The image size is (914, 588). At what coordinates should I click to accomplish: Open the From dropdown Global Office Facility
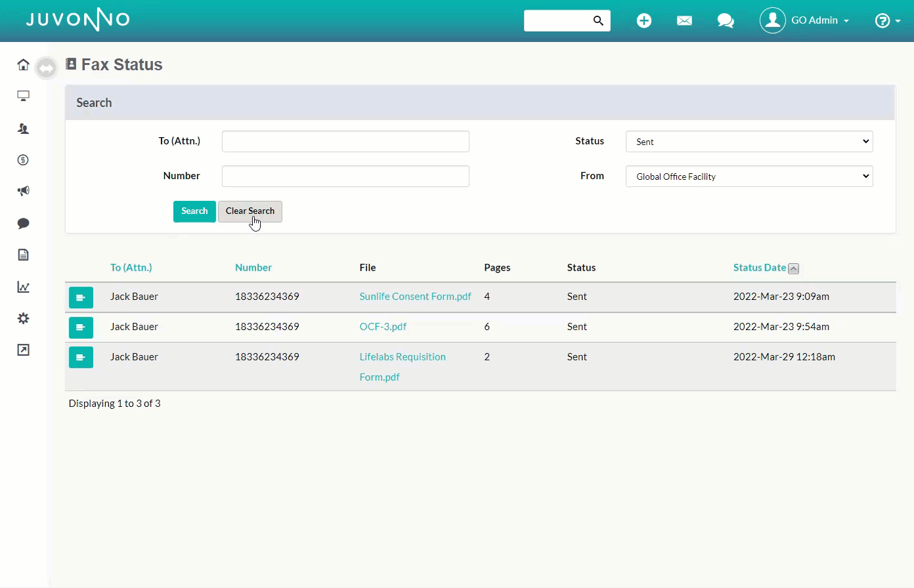(749, 177)
